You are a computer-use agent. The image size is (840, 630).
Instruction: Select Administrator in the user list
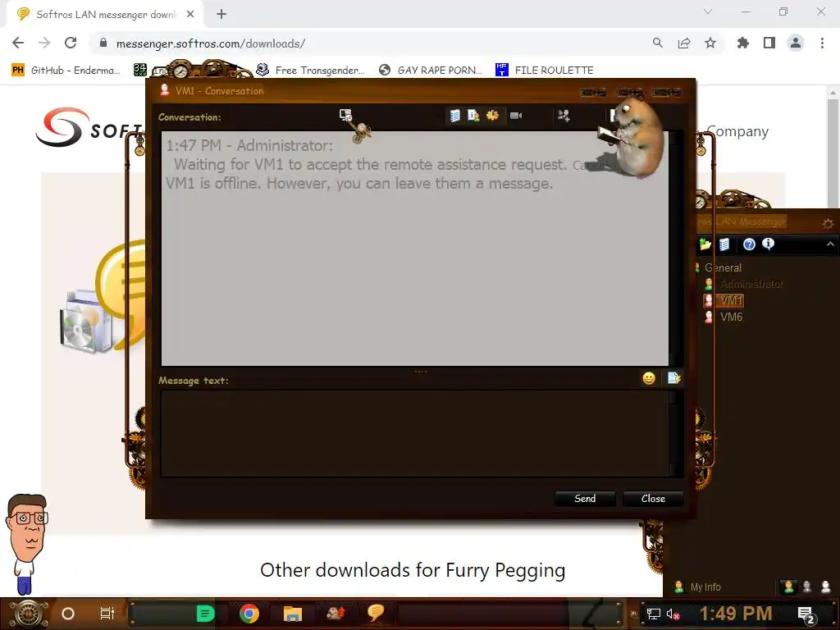751,284
